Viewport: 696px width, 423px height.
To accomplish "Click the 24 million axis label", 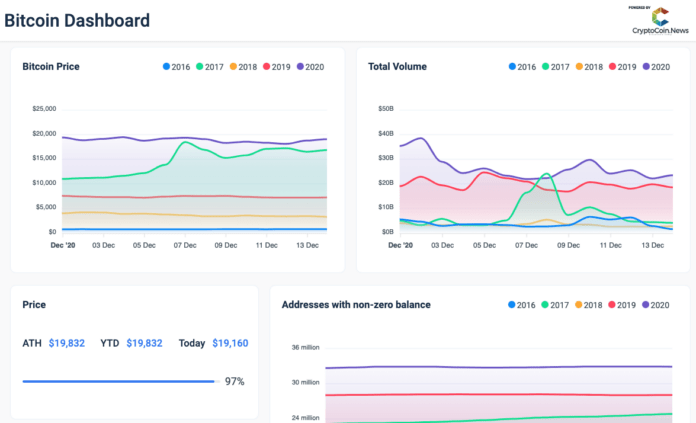I will (x=305, y=418).
